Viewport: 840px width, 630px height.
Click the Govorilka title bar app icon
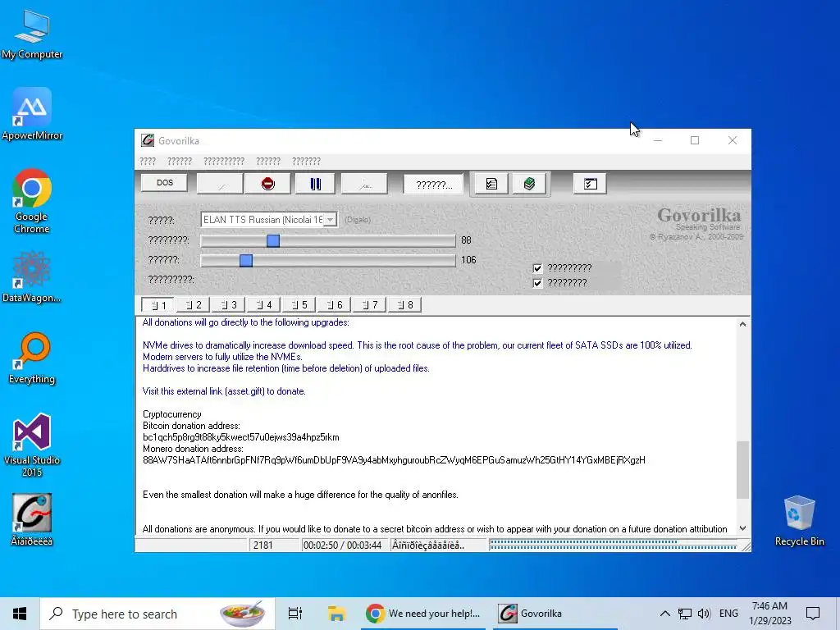(x=148, y=140)
